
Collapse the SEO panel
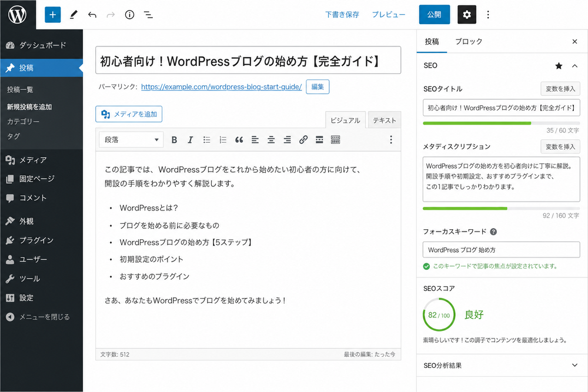coord(574,66)
